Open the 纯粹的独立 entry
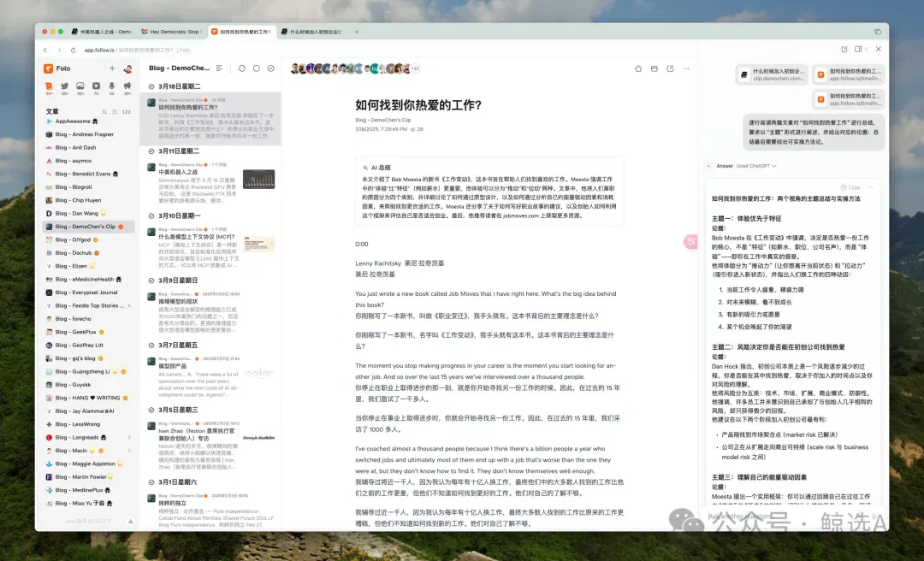 [210, 511]
